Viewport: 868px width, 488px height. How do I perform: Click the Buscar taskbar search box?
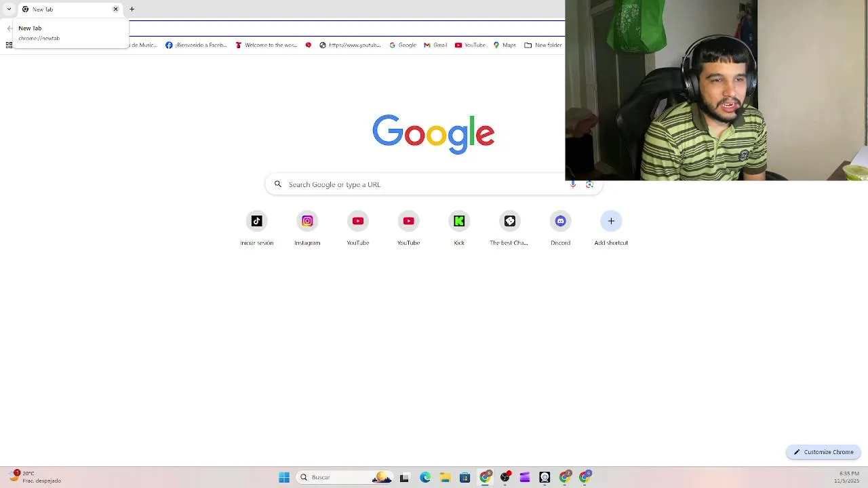(345, 477)
